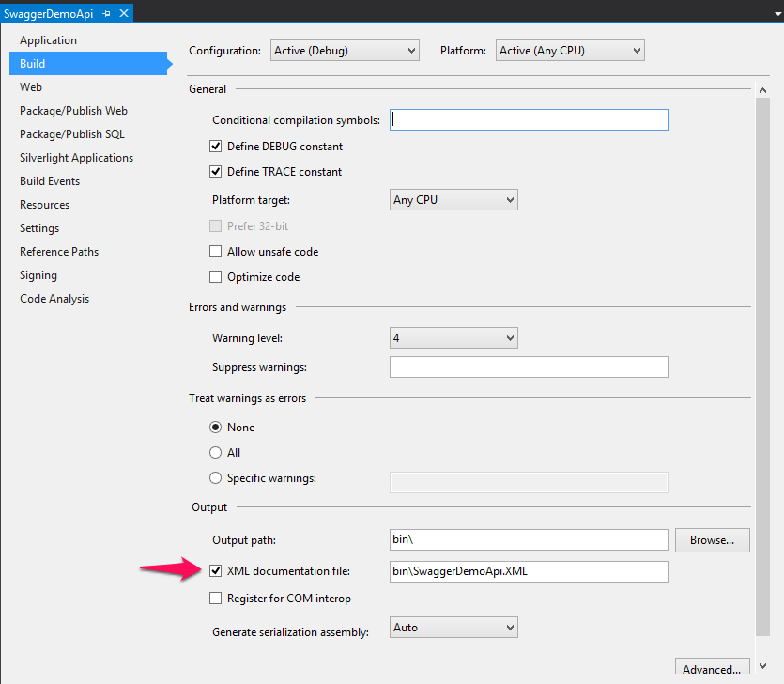Enable the Optimize code checkbox

tap(216, 277)
